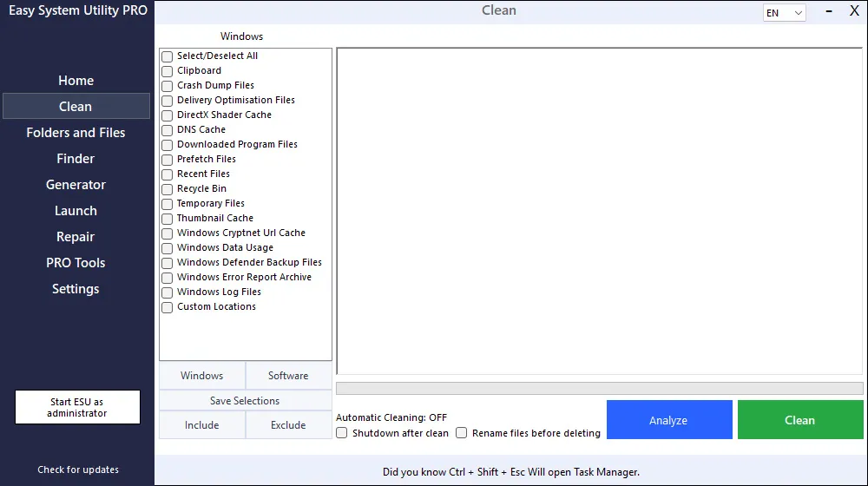Open the Home section in the sidebar

tap(76, 80)
